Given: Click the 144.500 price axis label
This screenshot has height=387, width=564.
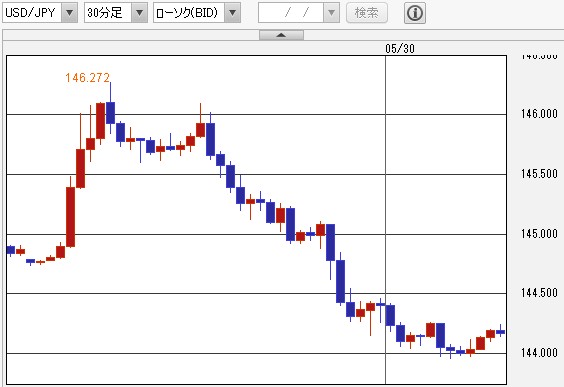Looking at the screenshot, I should coord(539,293).
